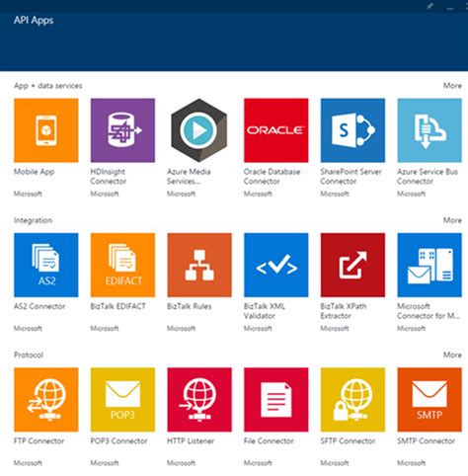Click 'Microsoft' under Mobile App
Screen dimensions: 468x476
[28, 194]
